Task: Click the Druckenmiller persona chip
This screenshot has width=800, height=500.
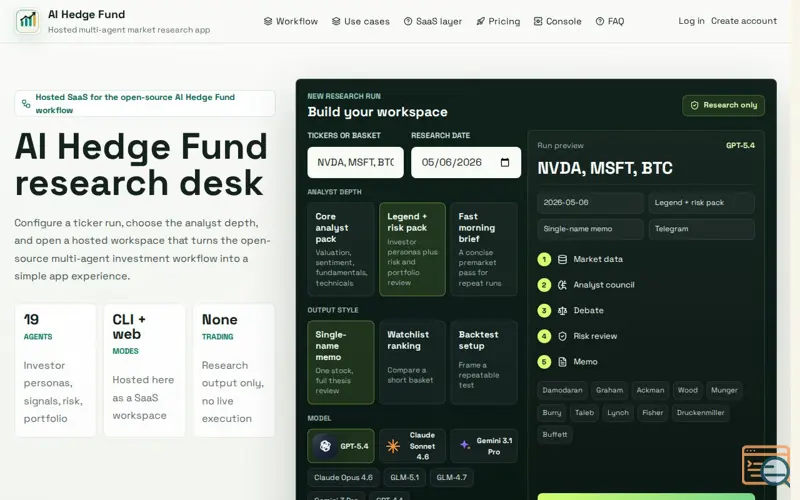Action: (x=701, y=413)
